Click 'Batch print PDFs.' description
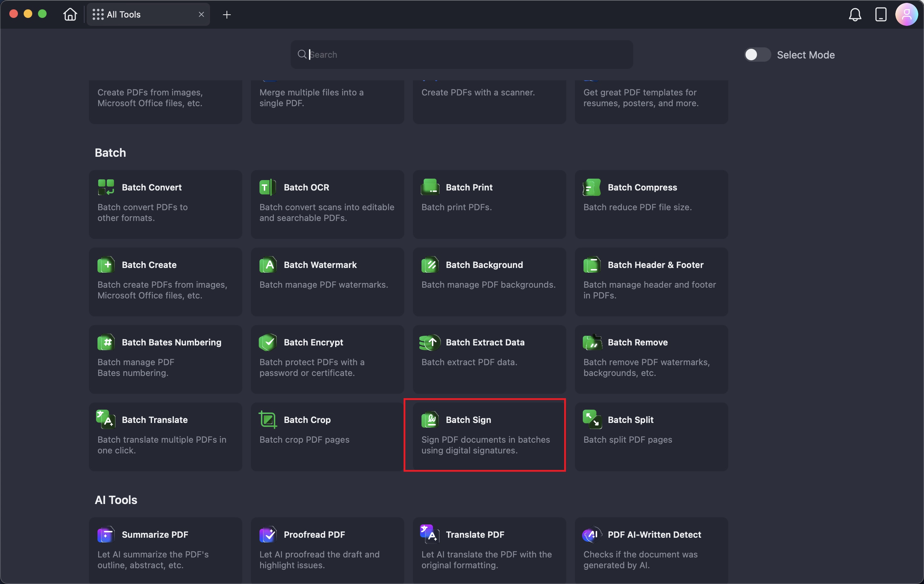The width and height of the screenshot is (924, 584). [457, 207]
